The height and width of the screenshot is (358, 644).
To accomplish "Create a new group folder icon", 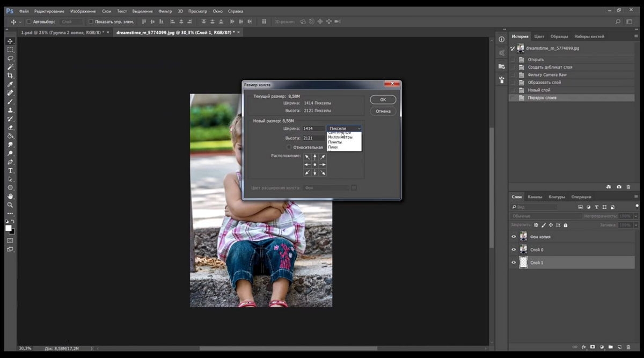I will pyautogui.click(x=610, y=347).
